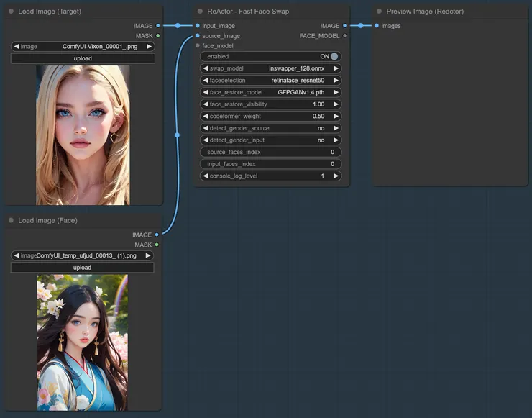Collapse the Preview Image (Reactor) node dot
Image resolution: width=532 pixels, height=418 pixels.
click(x=379, y=12)
